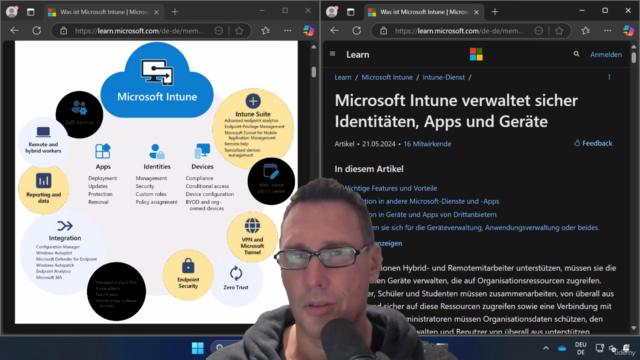Image resolution: width=640 pixels, height=360 pixels.
Task: Open Copilot in the right browser window
Action: click(x=629, y=31)
